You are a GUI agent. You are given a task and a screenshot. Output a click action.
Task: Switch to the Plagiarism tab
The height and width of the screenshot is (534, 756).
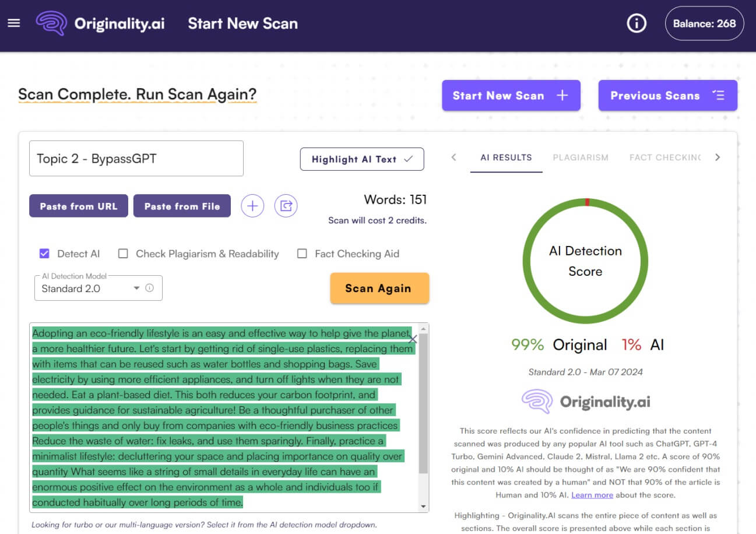(x=580, y=157)
